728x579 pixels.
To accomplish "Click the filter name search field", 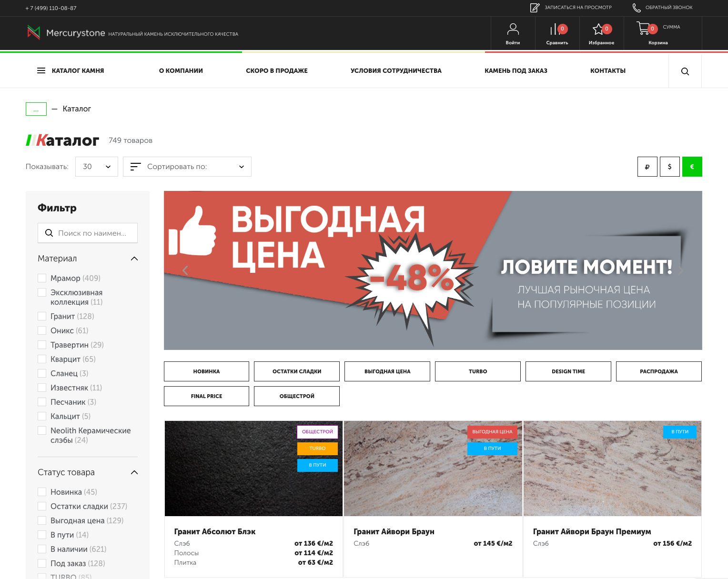I will coord(92,233).
